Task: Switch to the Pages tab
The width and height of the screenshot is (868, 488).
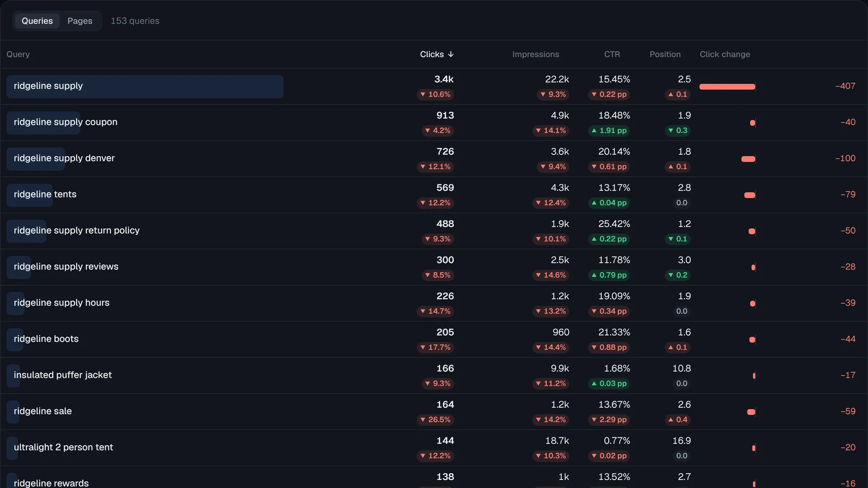Action: coord(80,21)
